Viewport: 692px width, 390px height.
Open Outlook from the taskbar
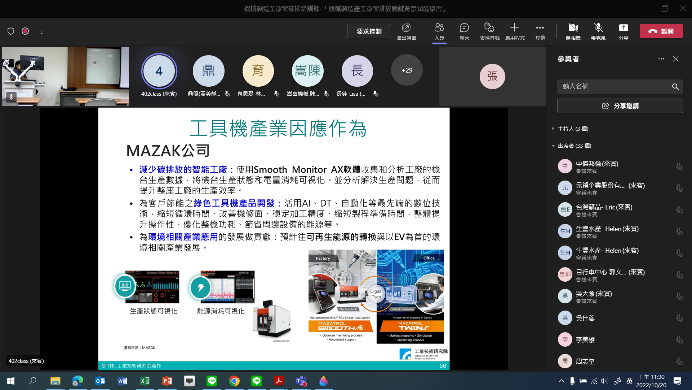pos(100,381)
